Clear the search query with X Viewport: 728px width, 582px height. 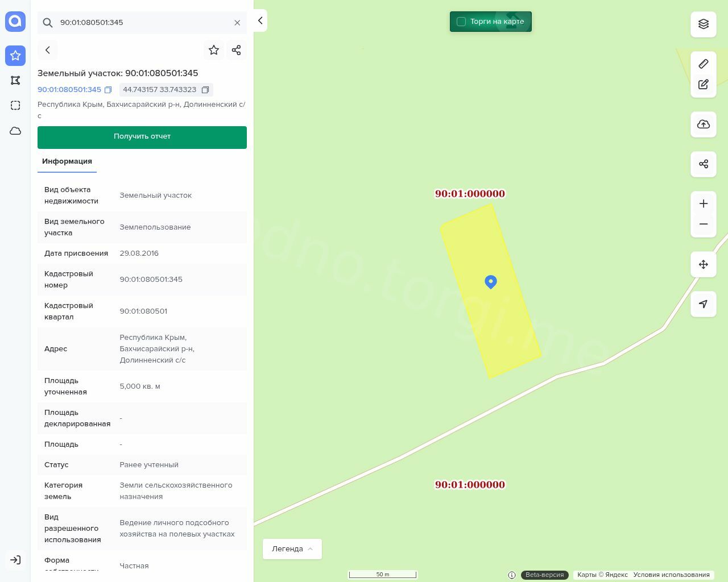coord(237,23)
